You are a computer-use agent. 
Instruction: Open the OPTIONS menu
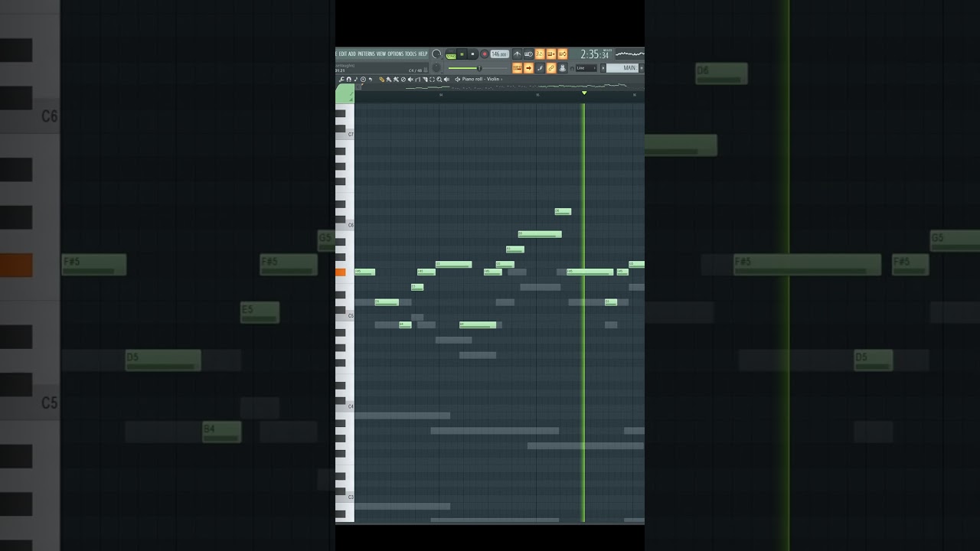click(x=395, y=54)
